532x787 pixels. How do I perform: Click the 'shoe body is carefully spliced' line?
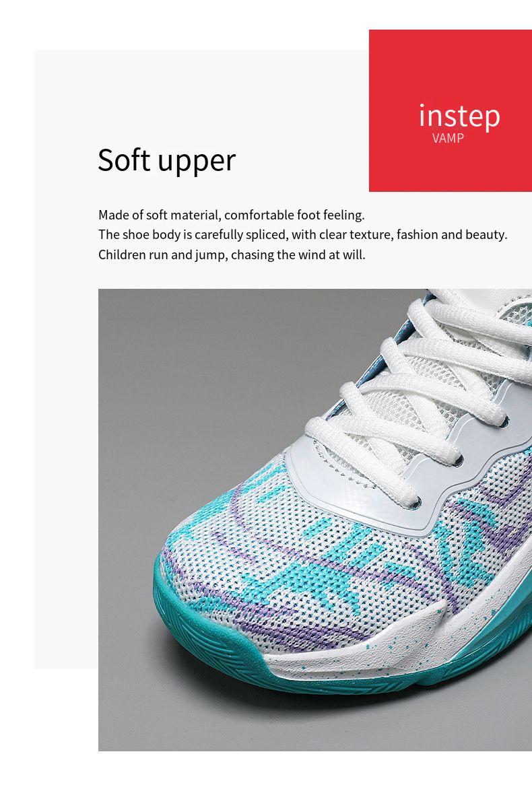[x=302, y=234]
